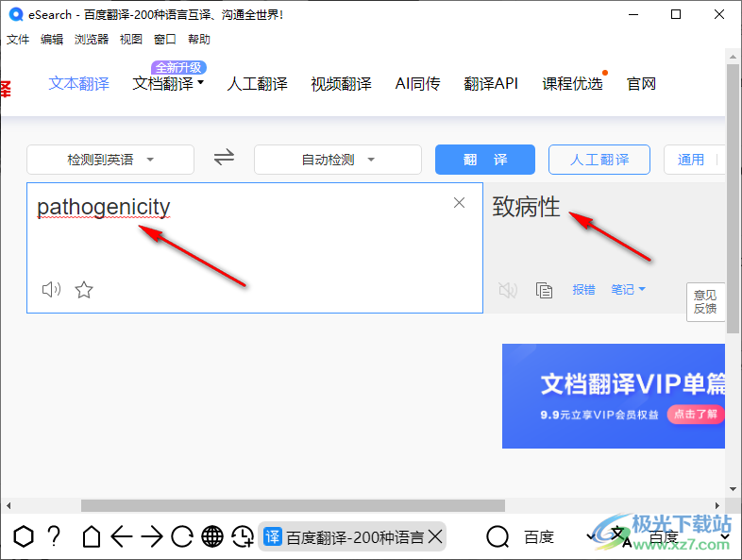Open source language dropdown 检测到英语
Viewport: 742px width, 560px height.
[x=110, y=160]
